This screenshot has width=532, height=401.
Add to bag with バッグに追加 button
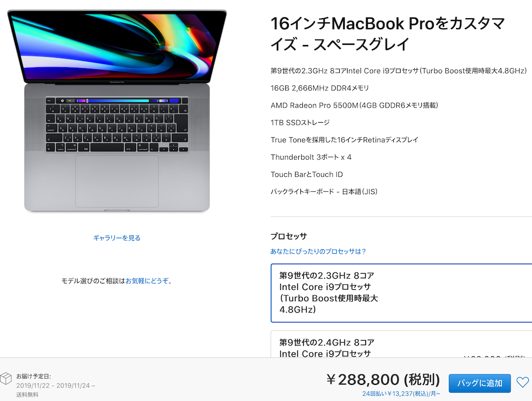480,383
